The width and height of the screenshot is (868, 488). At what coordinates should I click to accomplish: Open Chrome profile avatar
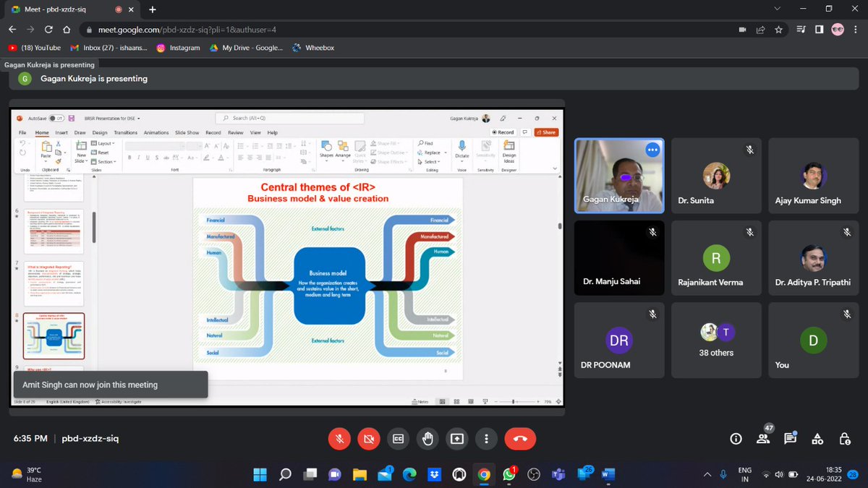[x=837, y=30]
